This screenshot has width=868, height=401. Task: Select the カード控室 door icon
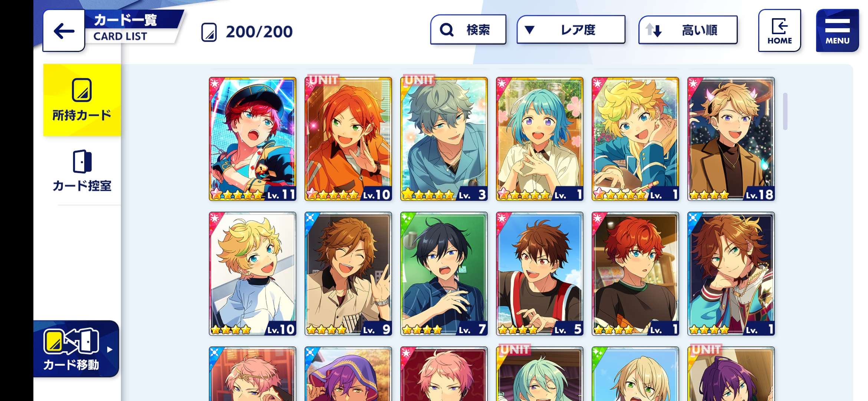pos(82,162)
